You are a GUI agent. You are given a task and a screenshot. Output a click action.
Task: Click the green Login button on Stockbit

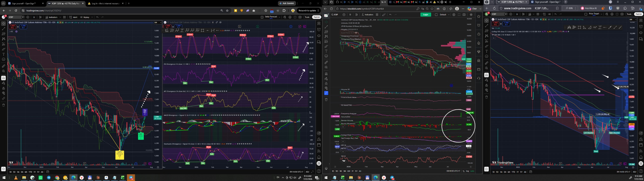(x=426, y=15)
